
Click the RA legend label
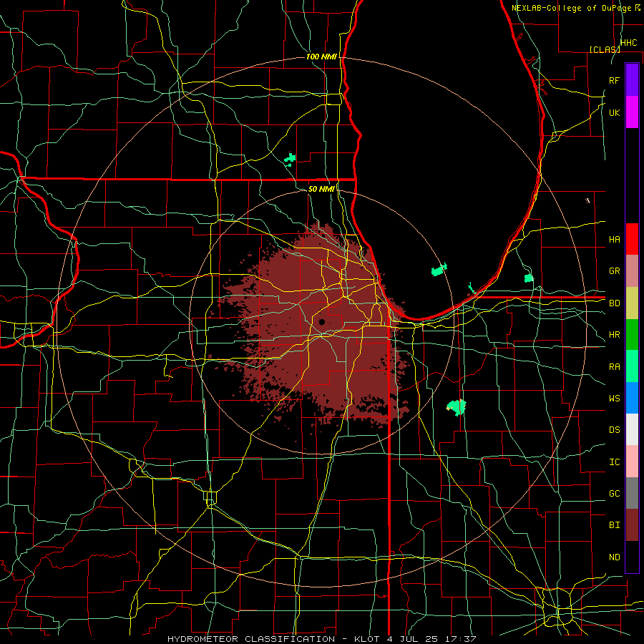(614, 367)
